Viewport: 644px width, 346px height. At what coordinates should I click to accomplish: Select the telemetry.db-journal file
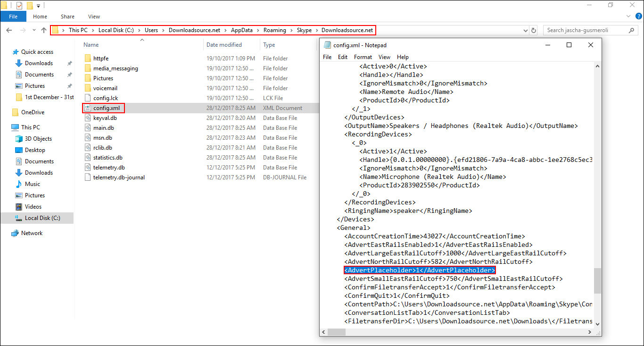coord(119,177)
